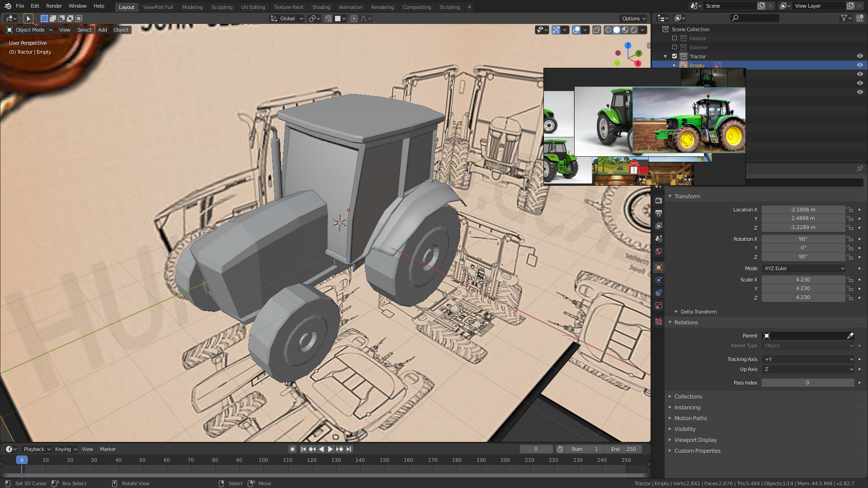Open the Object Constraints properties tab icon
This screenshot has height=488, width=868.
coord(659,293)
